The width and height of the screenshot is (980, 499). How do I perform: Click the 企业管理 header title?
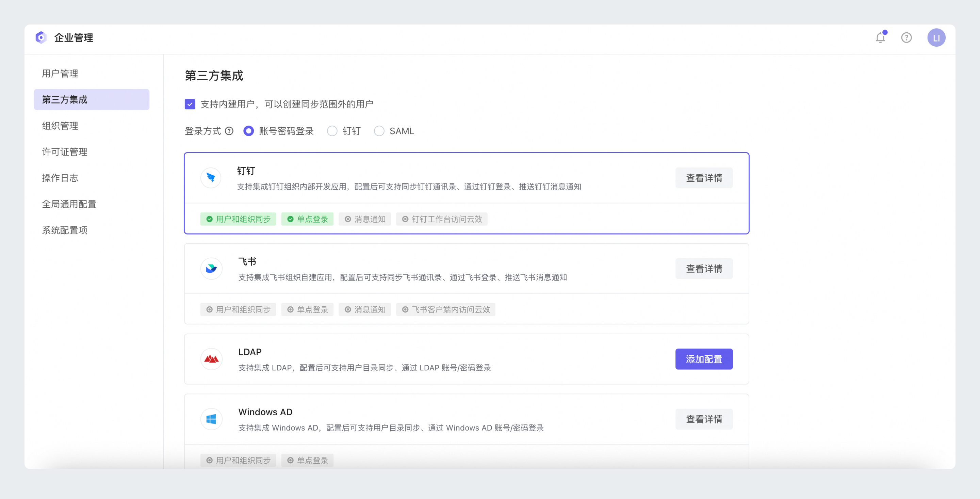coord(74,38)
